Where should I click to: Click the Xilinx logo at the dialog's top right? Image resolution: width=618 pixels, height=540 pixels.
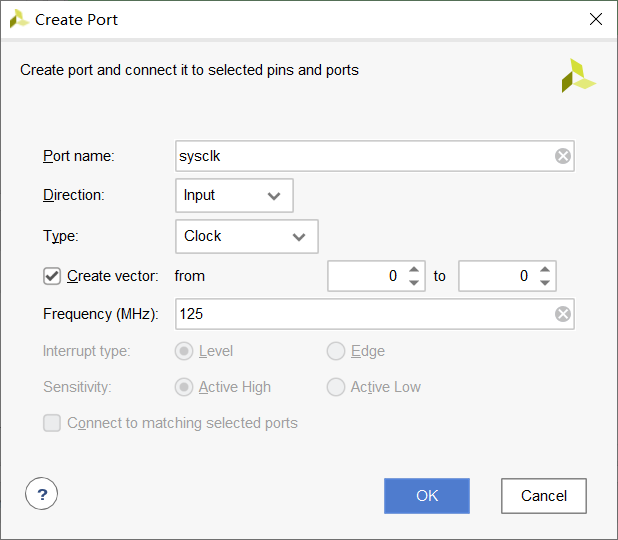coord(578,76)
